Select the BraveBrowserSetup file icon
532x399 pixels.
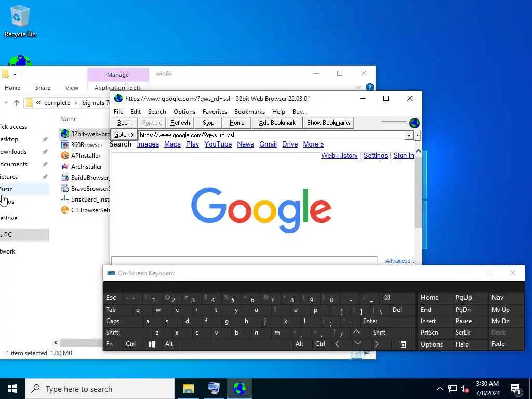[x=65, y=188]
